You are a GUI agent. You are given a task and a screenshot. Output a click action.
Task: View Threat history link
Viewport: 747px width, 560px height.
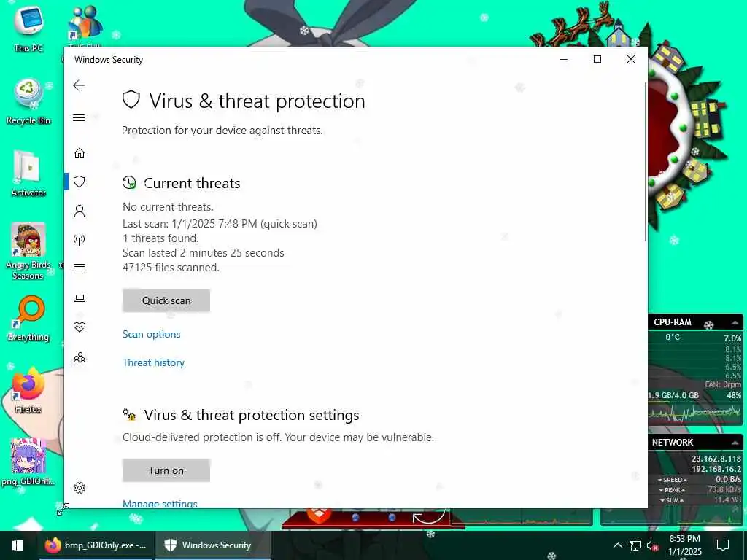153,363
